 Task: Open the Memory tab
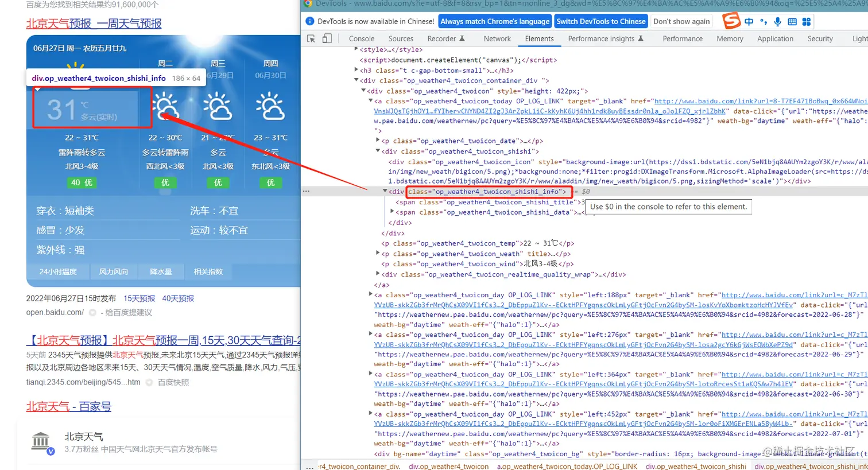point(730,38)
